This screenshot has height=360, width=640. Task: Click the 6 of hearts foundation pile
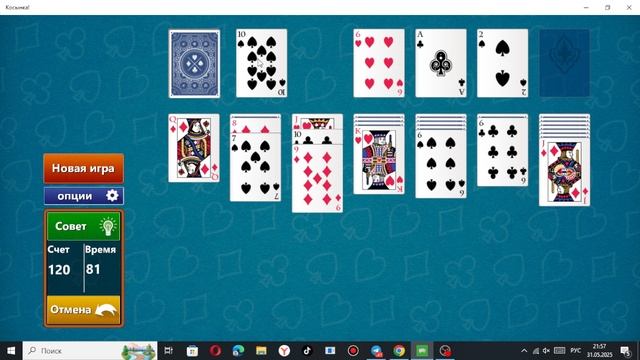pos(379,63)
